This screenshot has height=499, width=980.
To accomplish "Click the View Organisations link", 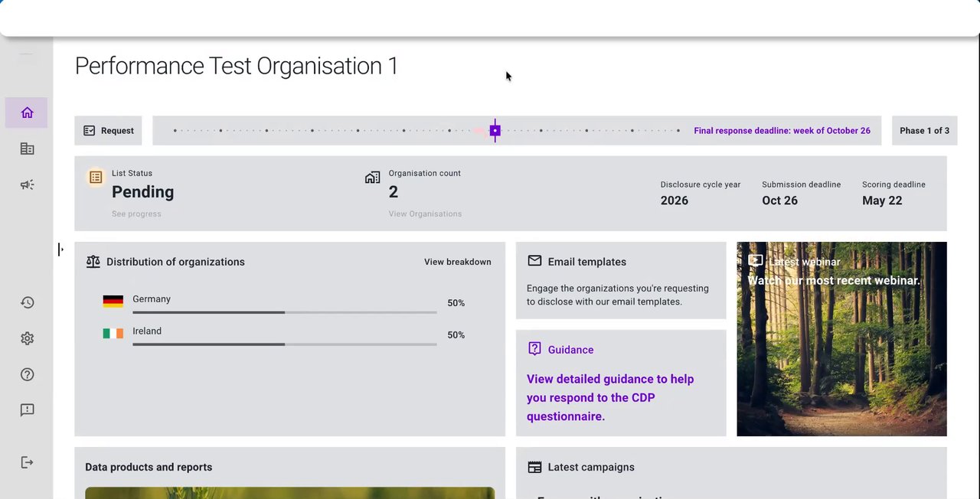I will [x=425, y=214].
